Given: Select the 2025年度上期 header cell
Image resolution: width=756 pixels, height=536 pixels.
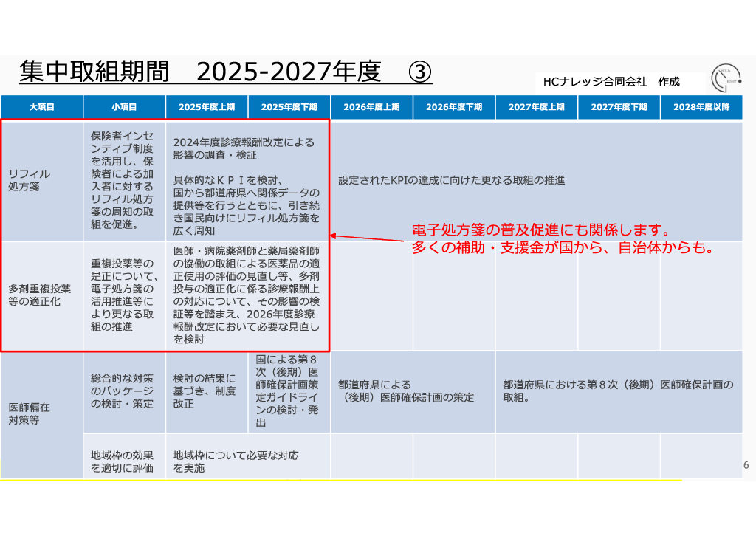Looking at the screenshot, I should [x=207, y=107].
